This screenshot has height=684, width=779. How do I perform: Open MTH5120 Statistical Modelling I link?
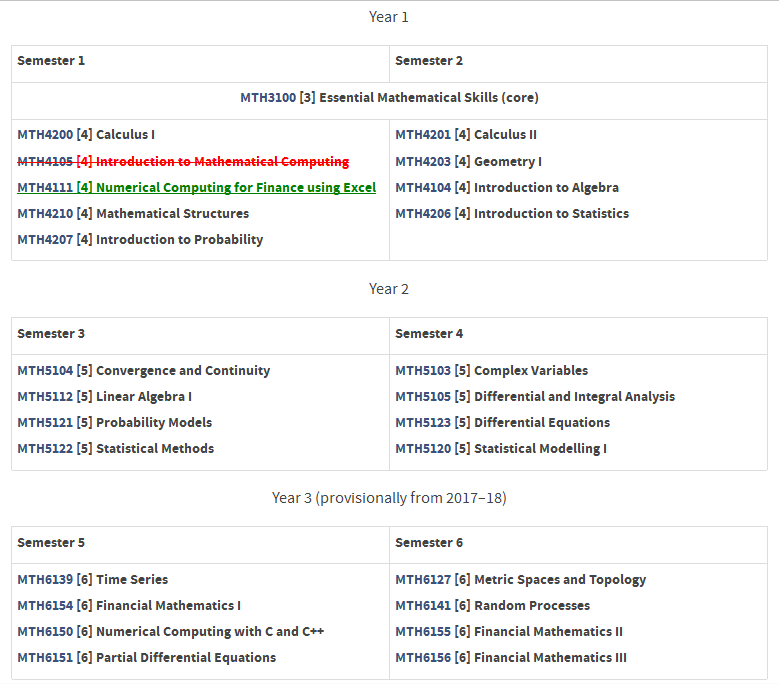pyautogui.click(x=501, y=449)
